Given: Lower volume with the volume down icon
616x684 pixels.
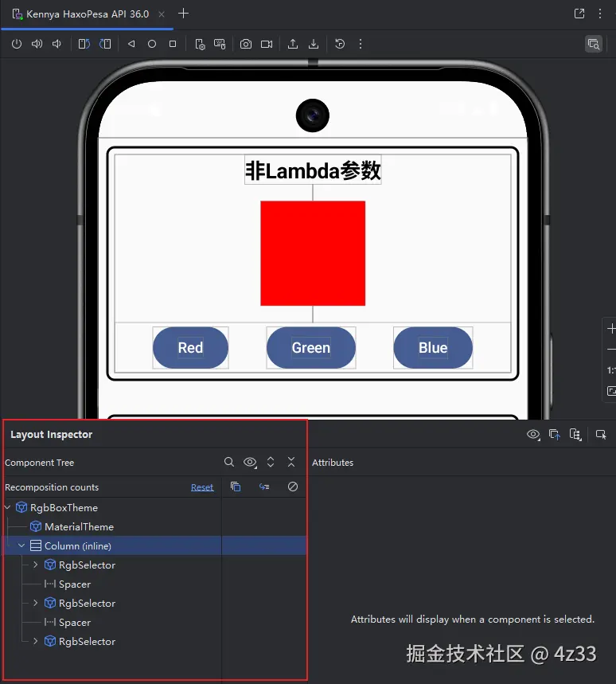Looking at the screenshot, I should point(57,44).
